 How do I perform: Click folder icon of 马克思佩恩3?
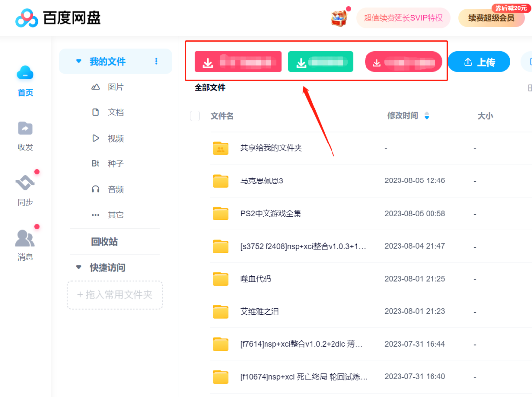click(x=221, y=180)
